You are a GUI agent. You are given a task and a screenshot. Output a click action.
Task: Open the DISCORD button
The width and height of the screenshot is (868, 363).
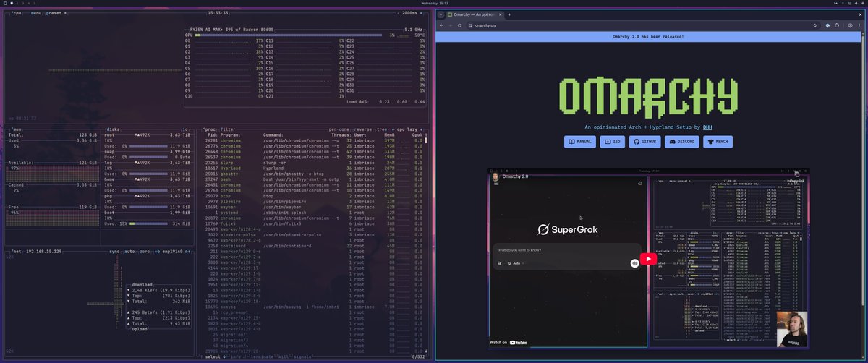682,142
